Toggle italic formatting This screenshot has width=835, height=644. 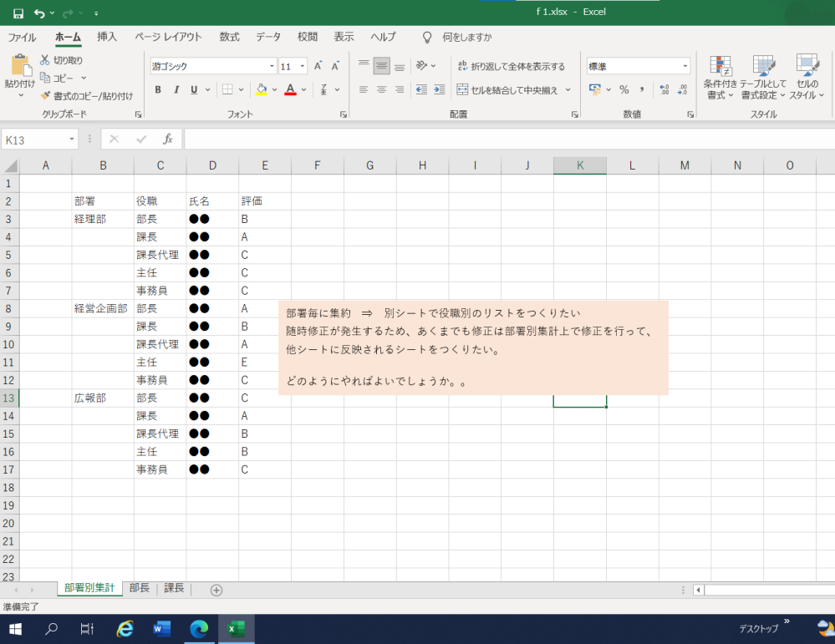[x=176, y=89]
